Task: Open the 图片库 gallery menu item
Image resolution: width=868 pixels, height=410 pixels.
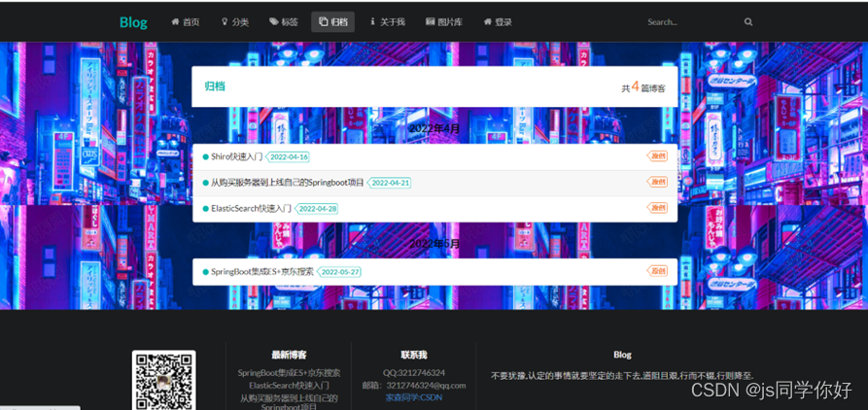Action: (x=444, y=22)
